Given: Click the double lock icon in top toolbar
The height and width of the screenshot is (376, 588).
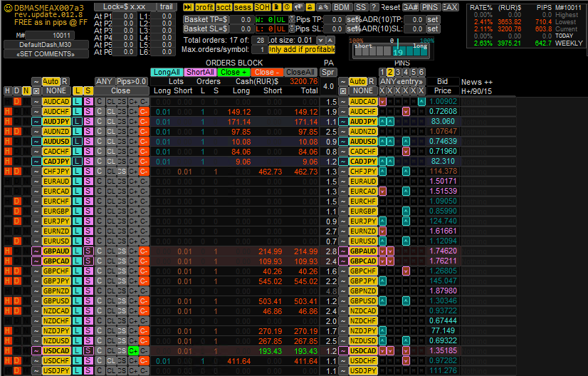Looking at the screenshot, I should [323, 7].
